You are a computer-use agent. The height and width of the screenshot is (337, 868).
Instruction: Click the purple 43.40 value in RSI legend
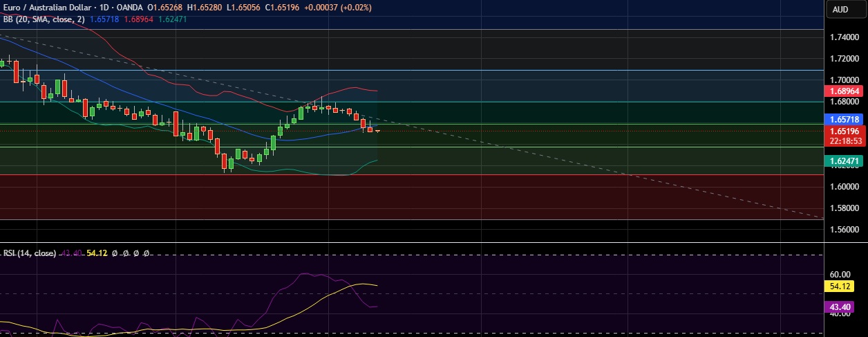[72, 253]
